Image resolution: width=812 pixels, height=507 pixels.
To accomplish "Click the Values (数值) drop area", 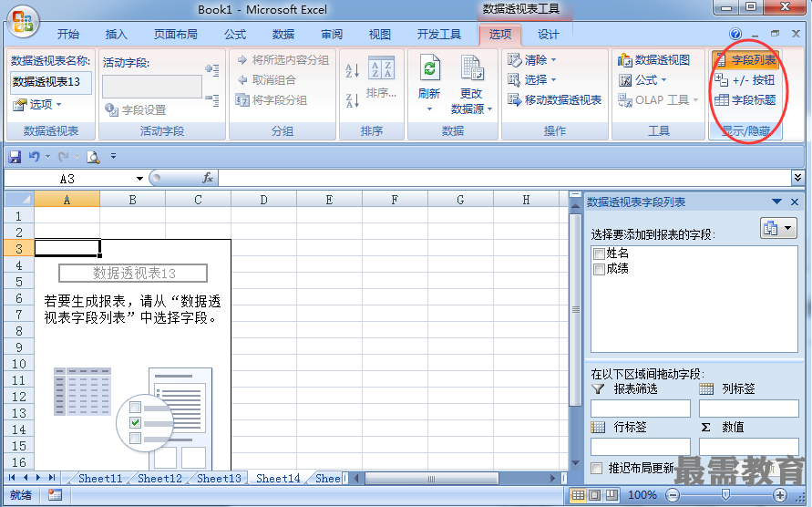I will point(749,446).
